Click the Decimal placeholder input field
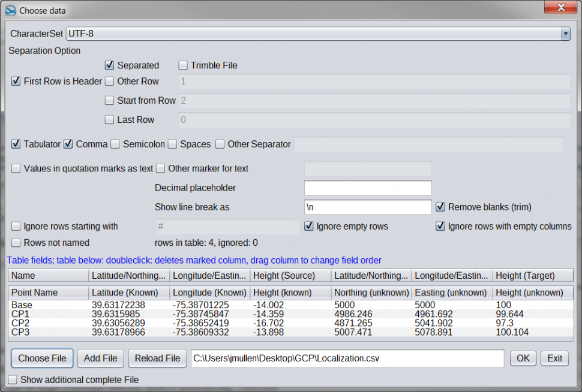Image resolution: width=582 pixels, height=392 pixels. point(367,188)
